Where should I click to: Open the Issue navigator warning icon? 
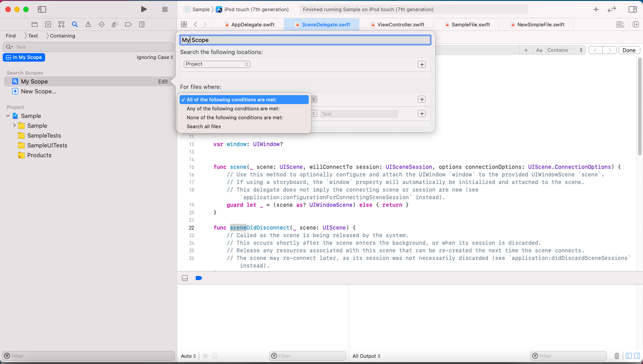[x=88, y=25]
